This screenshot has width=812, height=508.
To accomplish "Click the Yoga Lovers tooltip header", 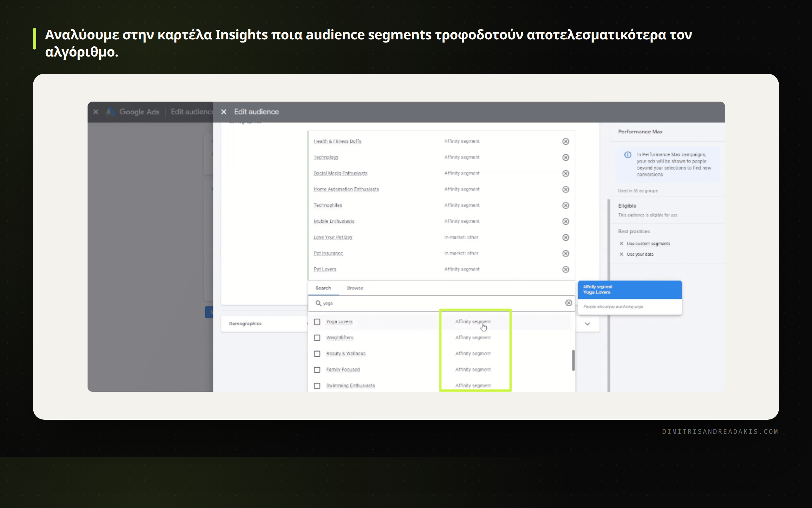I will pyautogui.click(x=630, y=290).
